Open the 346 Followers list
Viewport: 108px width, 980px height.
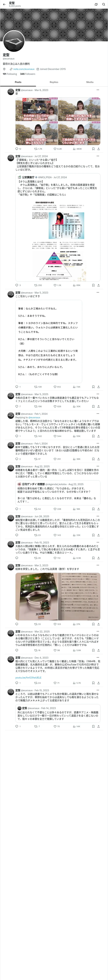coord(27,74)
